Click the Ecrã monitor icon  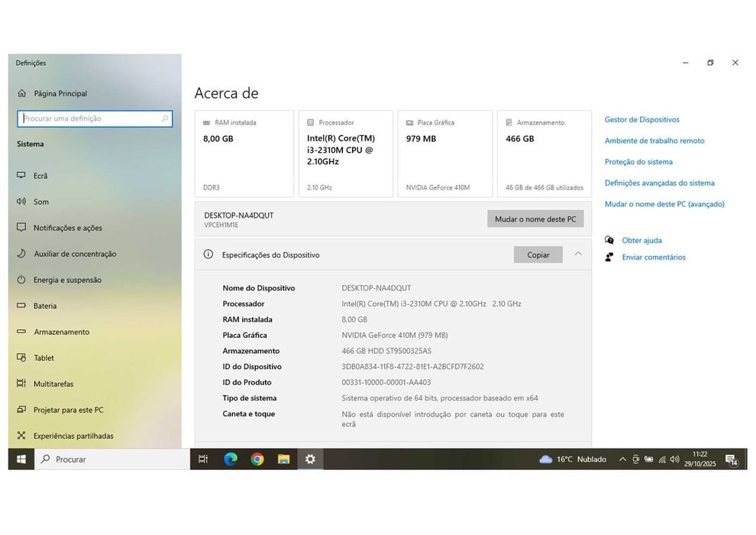pos(21,175)
